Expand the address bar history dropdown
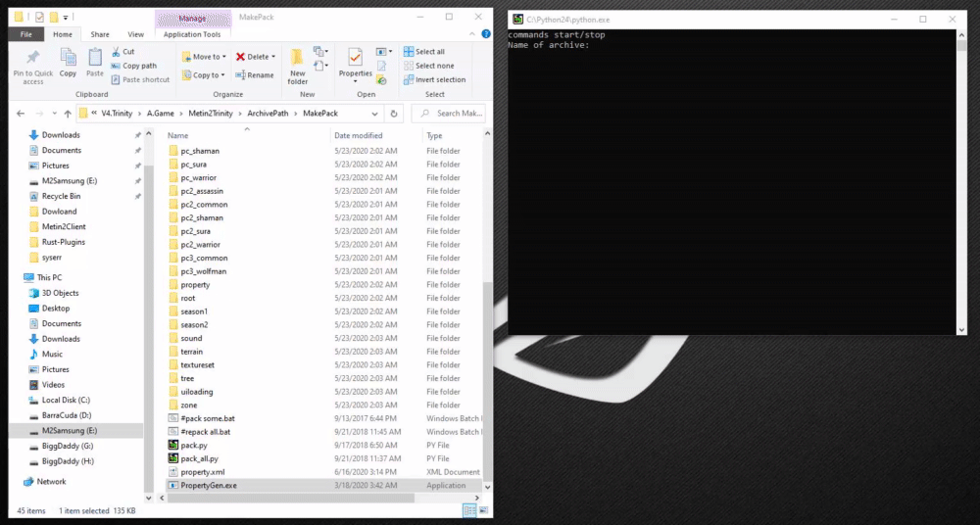980x525 pixels. tap(374, 114)
